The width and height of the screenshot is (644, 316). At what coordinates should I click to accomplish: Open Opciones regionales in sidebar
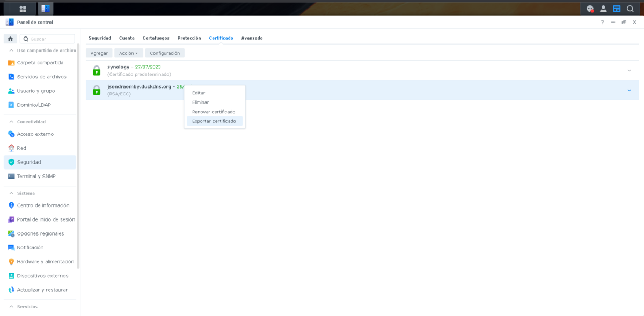click(x=40, y=233)
